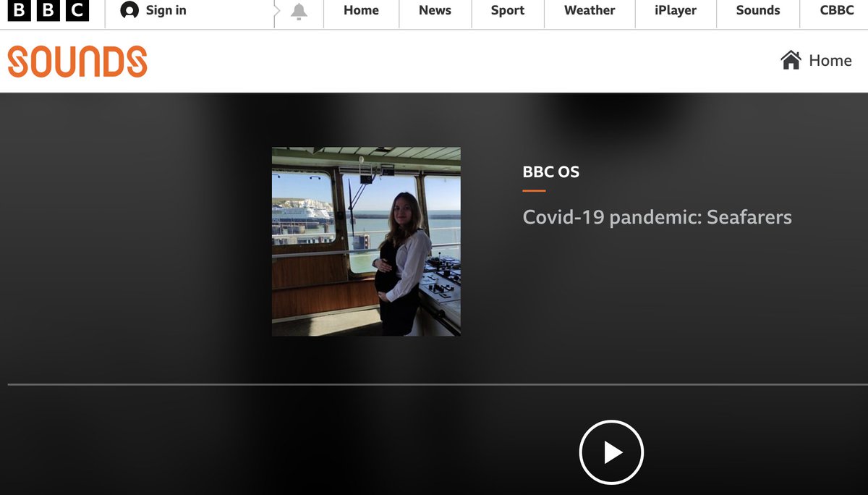The width and height of the screenshot is (868, 495).
Task: Open notifications bell icon
Action: pyautogui.click(x=299, y=12)
